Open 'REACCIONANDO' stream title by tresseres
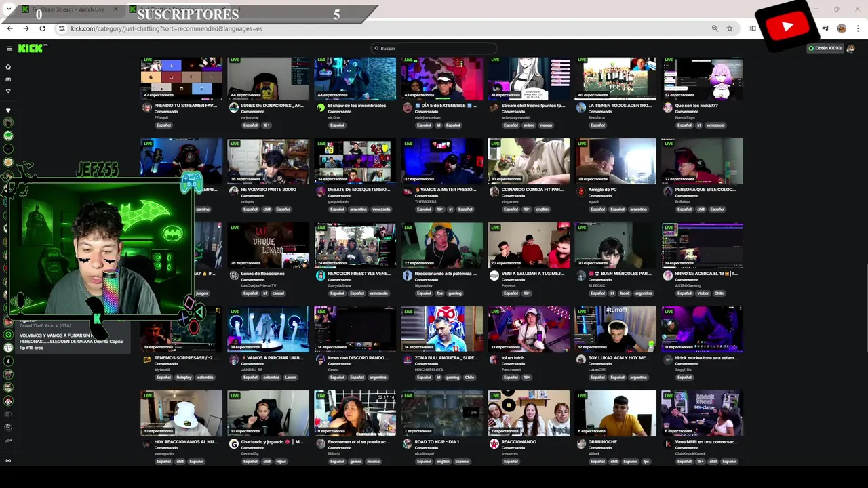Viewport: 868px width, 488px height. coord(518,442)
